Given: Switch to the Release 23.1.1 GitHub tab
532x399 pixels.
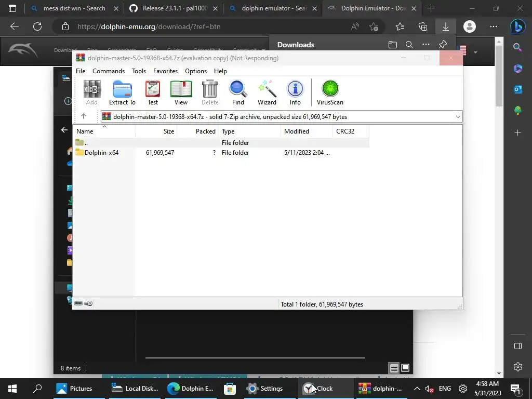Looking at the screenshot, I should click(175, 8).
